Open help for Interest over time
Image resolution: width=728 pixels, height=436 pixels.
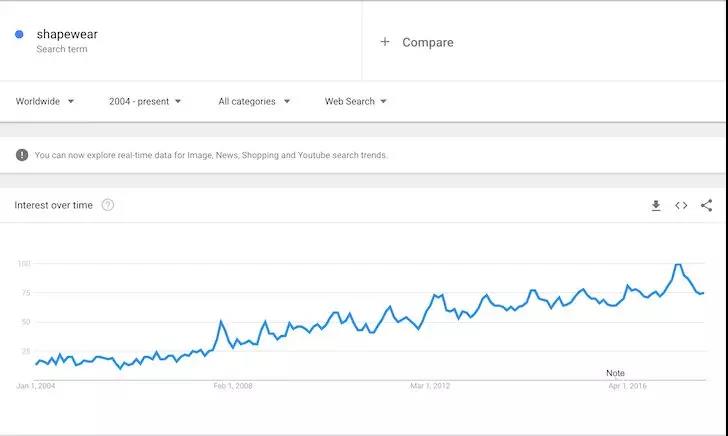pos(108,205)
